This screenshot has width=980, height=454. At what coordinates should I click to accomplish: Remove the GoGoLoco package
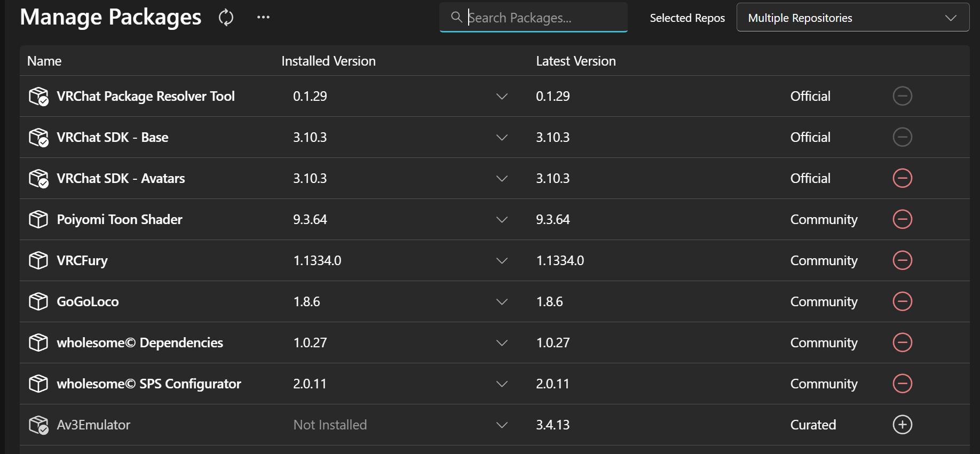pos(902,301)
